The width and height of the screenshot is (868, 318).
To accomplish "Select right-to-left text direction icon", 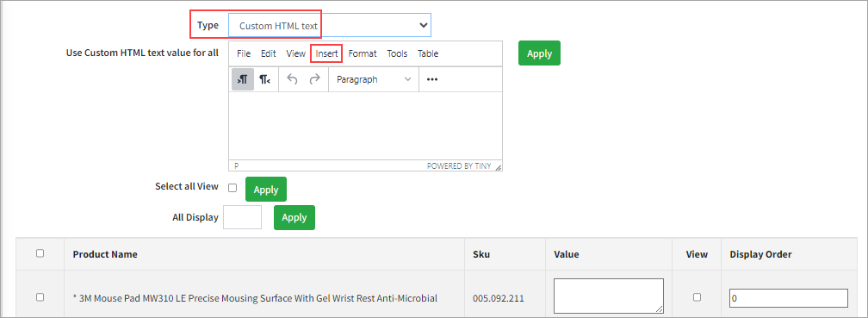I will [264, 79].
